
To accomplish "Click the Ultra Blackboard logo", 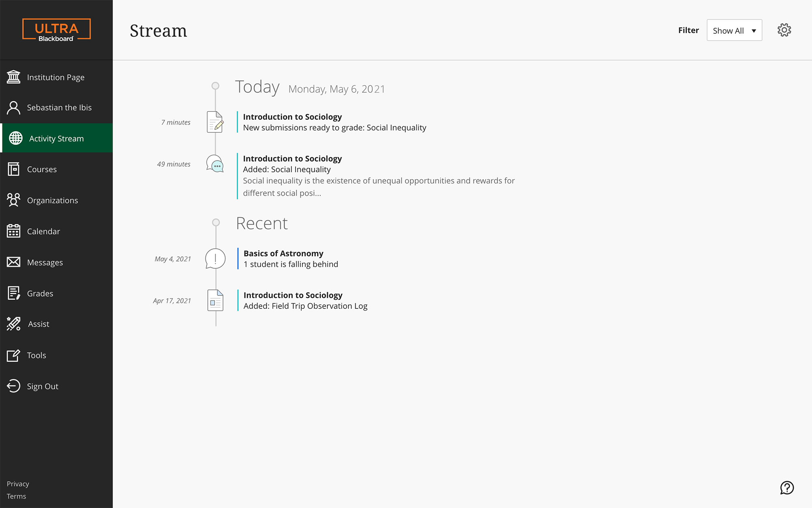I will pos(56,30).
